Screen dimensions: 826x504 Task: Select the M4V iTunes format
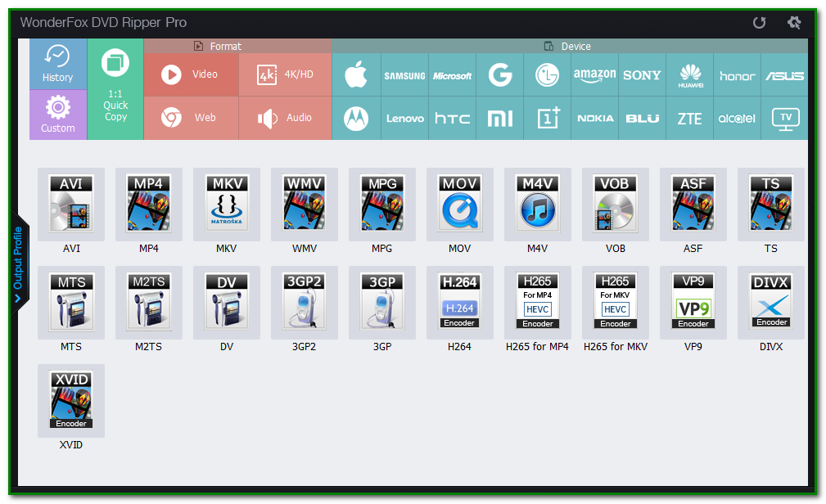pos(537,205)
